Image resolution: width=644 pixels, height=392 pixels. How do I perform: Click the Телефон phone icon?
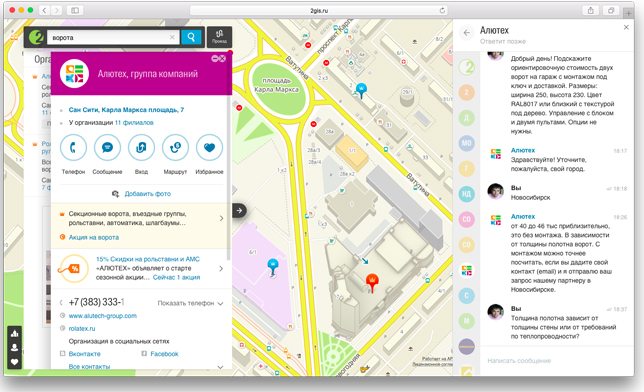(73, 148)
